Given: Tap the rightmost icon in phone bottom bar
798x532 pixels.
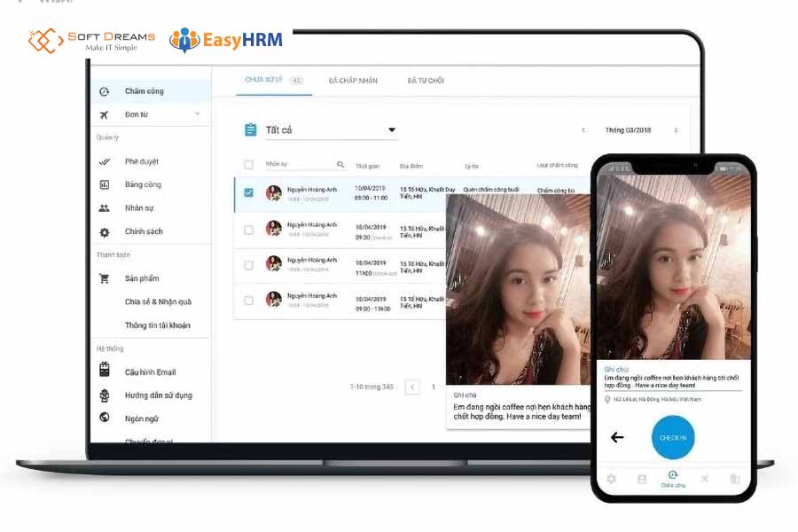Looking at the screenshot, I should (735, 479).
